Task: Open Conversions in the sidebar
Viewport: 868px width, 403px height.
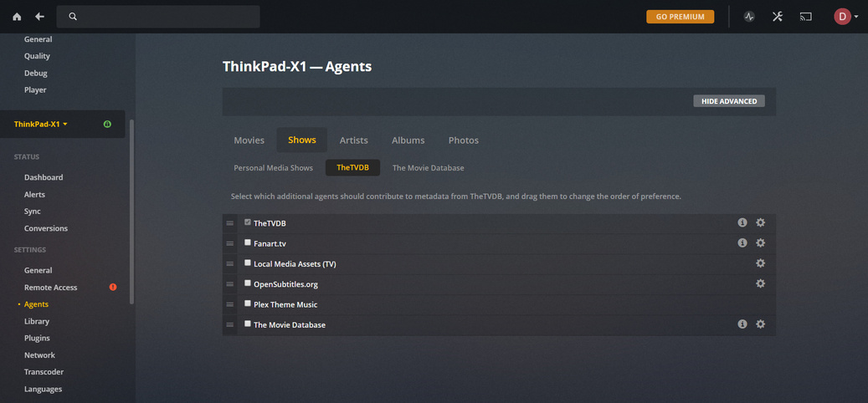Action: click(46, 228)
